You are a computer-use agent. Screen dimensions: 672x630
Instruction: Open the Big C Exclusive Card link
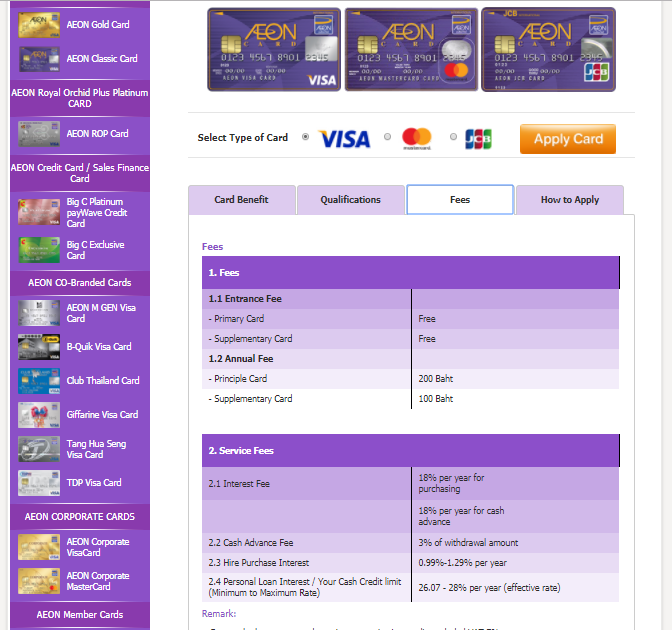[x=96, y=250]
